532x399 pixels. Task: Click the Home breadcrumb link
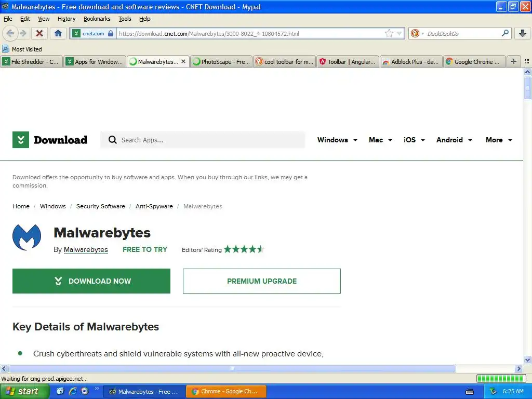(x=21, y=206)
